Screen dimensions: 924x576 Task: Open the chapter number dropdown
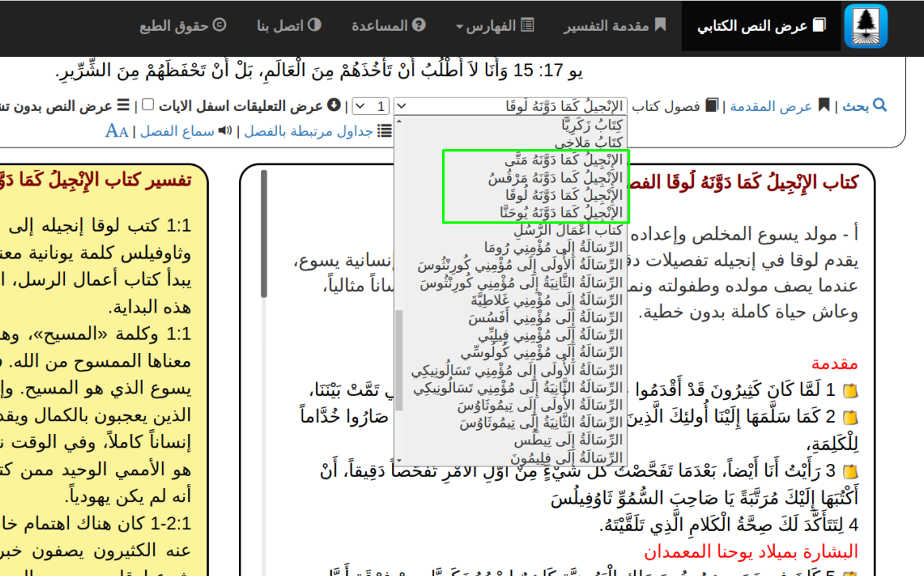click(x=371, y=106)
